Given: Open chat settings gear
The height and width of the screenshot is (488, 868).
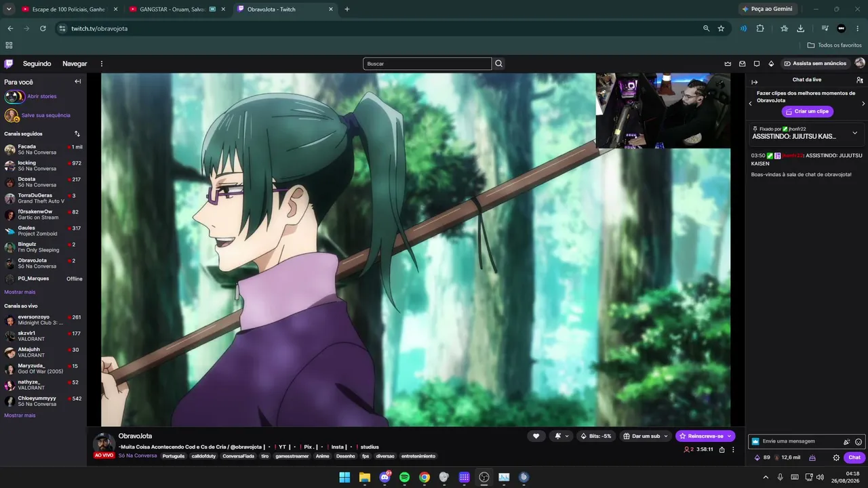Looking at the screenshot, I should coord(836,457).
